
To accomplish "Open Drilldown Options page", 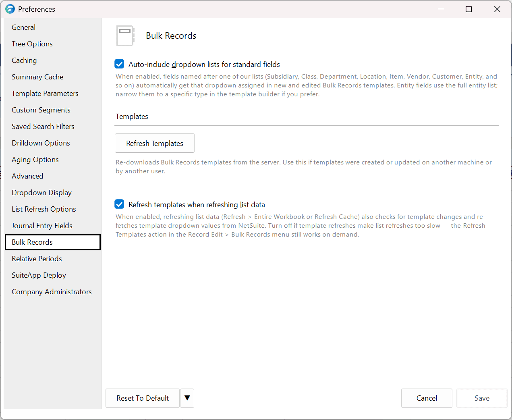I will (x=52, y=143).
